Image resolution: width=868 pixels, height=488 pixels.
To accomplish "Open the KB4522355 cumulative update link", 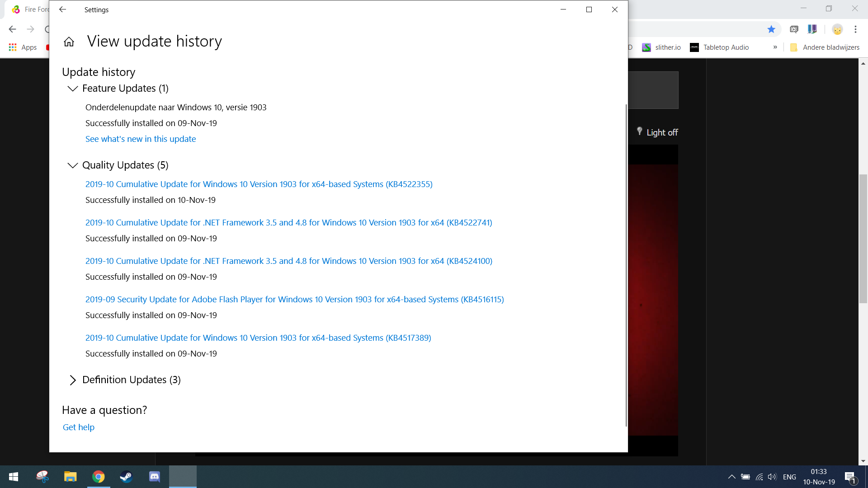I will tap(259, 184).
